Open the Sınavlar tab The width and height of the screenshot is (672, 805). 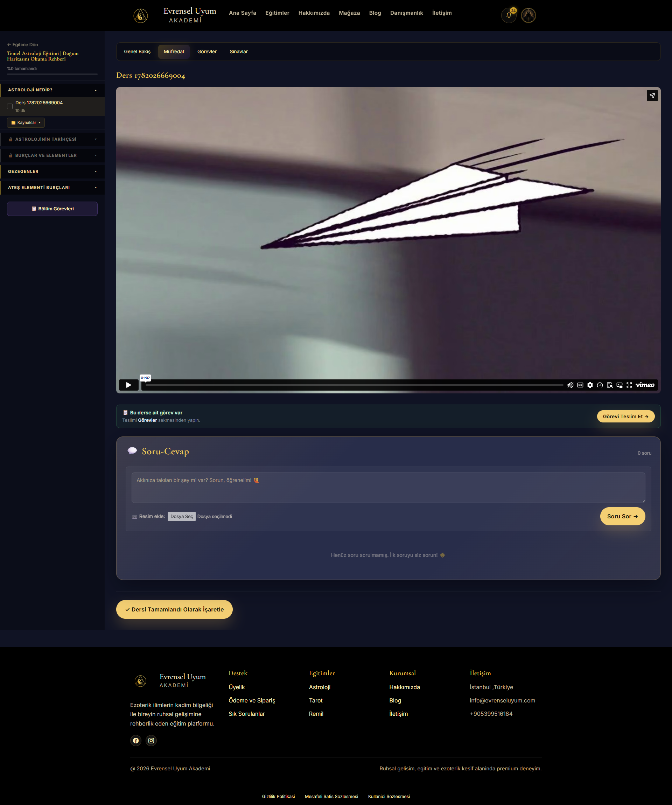[238, 51]
